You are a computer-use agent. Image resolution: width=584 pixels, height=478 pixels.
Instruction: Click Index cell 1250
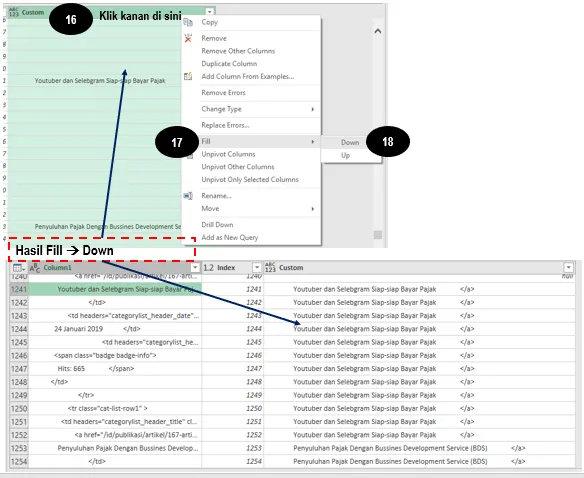click(232, 408)
